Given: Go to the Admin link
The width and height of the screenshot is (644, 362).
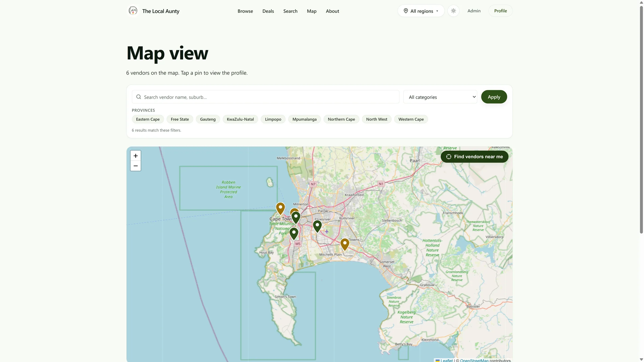Looking at the screenshot, I should coord(474,11).
